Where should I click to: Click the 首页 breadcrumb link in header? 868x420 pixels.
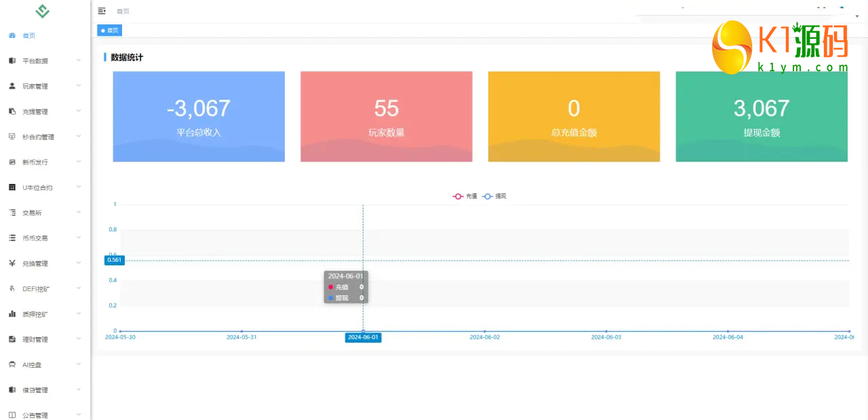pos(123,12)
